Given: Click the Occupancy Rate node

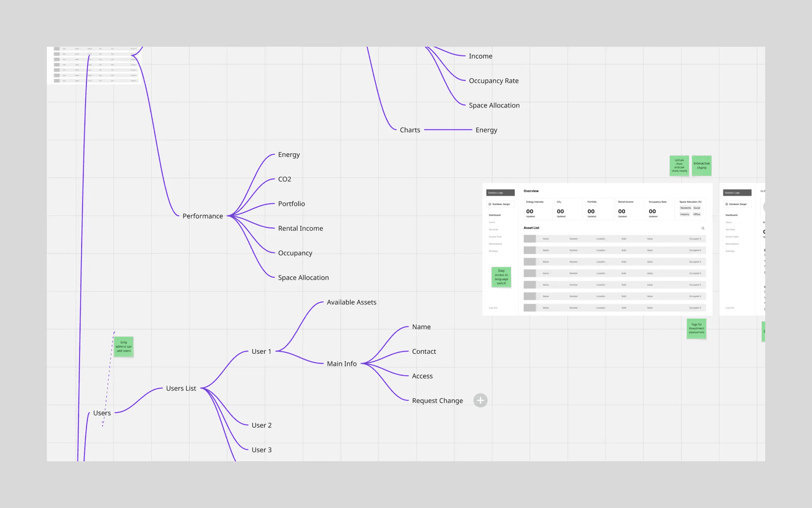Looking at the screenshot, I should [493, 81].
